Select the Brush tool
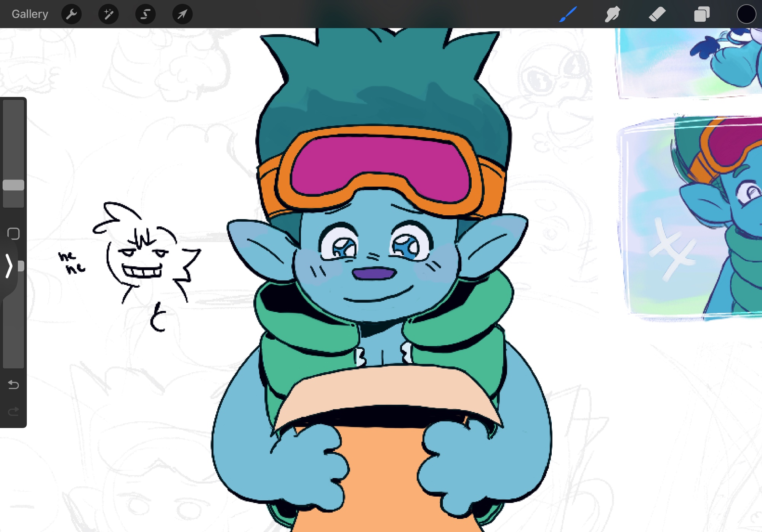This screenshot has height=532, width=762. point(568,14)
